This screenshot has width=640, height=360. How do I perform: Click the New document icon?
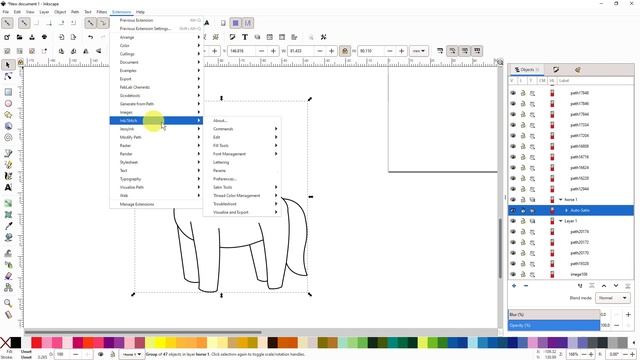[x=7, y=37]
